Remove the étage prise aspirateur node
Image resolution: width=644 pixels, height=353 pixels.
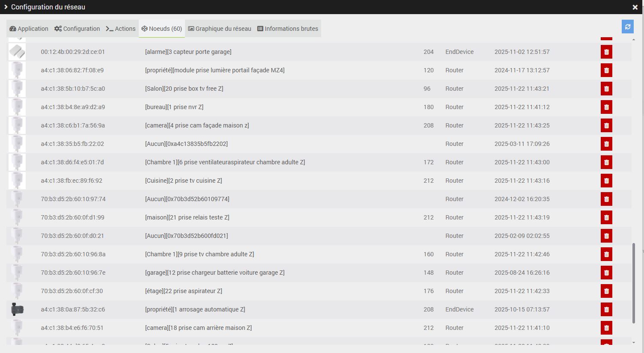tap(606, 291)
